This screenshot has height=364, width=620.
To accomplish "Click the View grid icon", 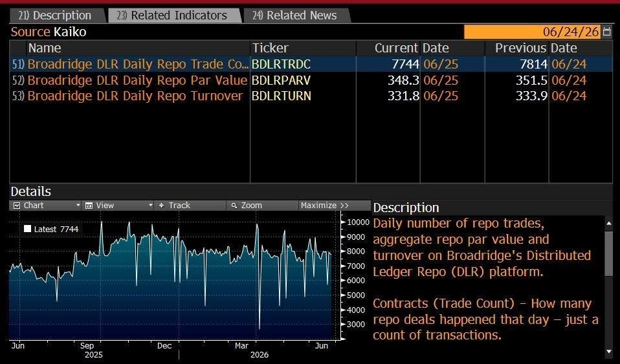I will pyautogui.click(x=89, y=206).
